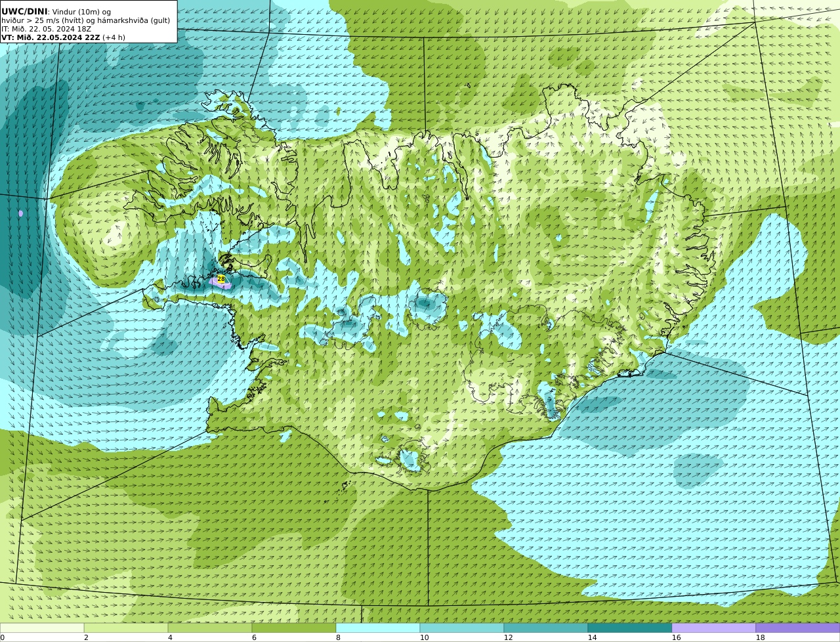The width and height of the screenshot is (840, 642).
Task: Click the legend scale label '6'
Action: [x=254, y=637]
